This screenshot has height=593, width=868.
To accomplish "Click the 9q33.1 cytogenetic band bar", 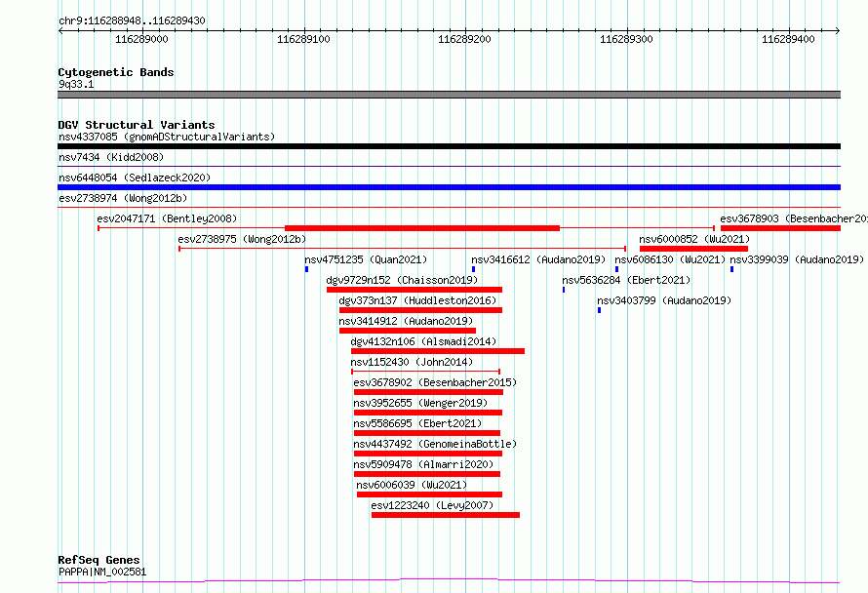I will [x=449, y=95].
